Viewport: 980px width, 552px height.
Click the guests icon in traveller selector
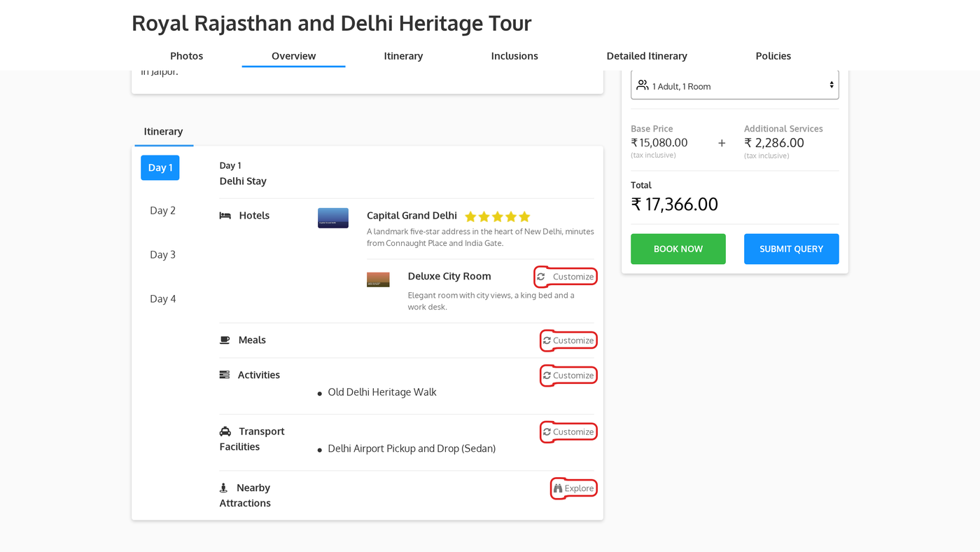pyautogui.click(x=643, y=85)
